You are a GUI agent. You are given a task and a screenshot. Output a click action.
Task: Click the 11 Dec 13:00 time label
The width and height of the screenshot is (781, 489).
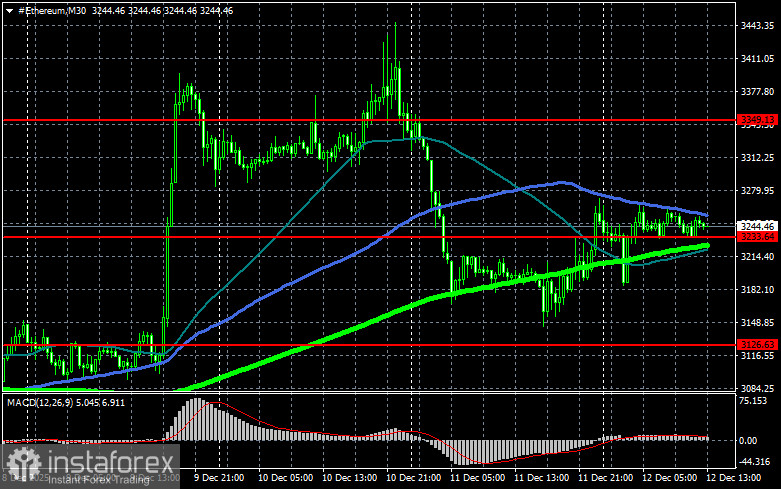point(541,478)
